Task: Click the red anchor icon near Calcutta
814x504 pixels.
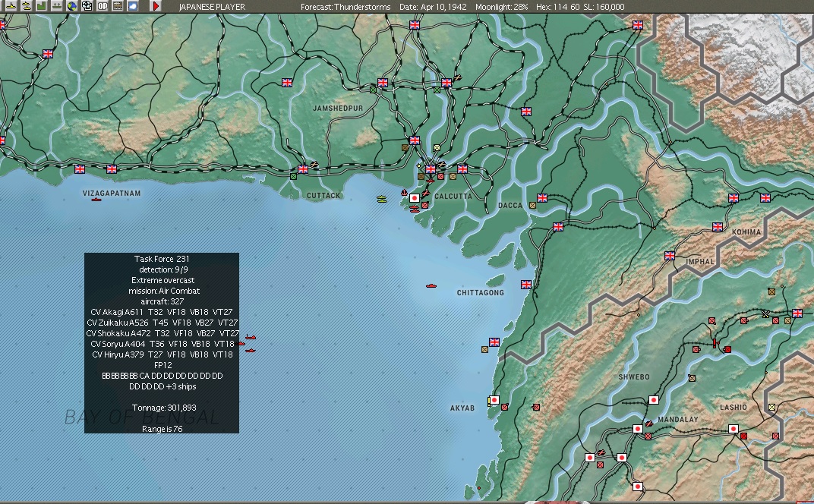Action: point(404,193)
